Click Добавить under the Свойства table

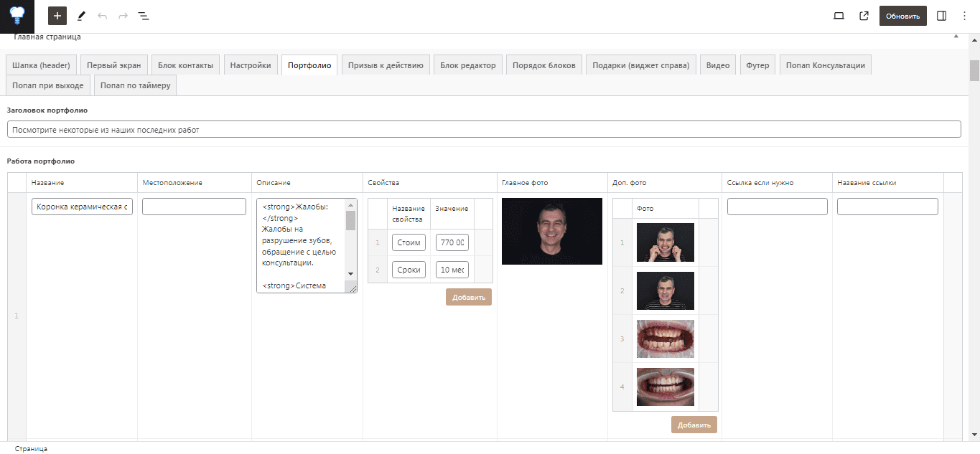click(x=469, y=297)
